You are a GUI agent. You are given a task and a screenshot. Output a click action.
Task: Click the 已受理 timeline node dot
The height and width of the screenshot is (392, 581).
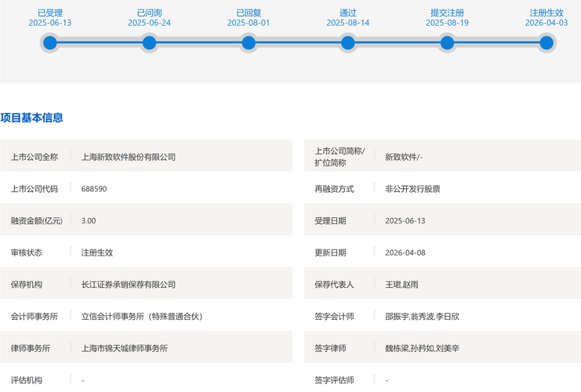tap(50, 43)
